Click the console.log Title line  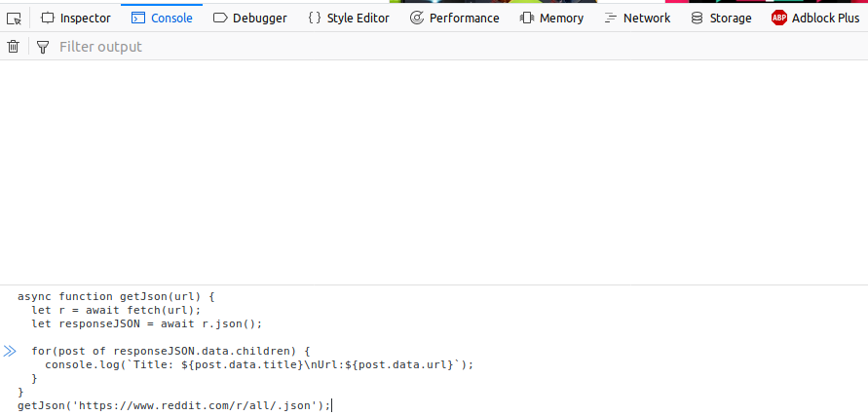click(259, 365)
